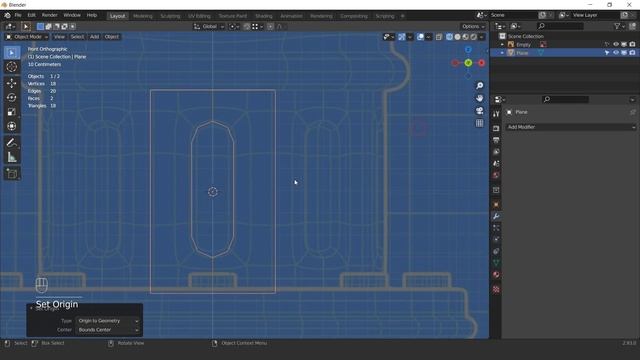Open the viewport Object menu
Screen dimensions: 640x360
[x=111, y=37]
